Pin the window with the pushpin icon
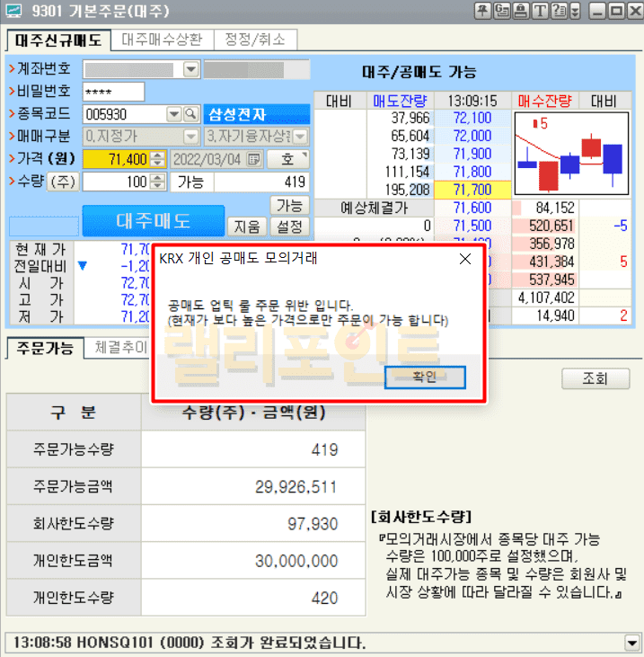 click(481, 12)
